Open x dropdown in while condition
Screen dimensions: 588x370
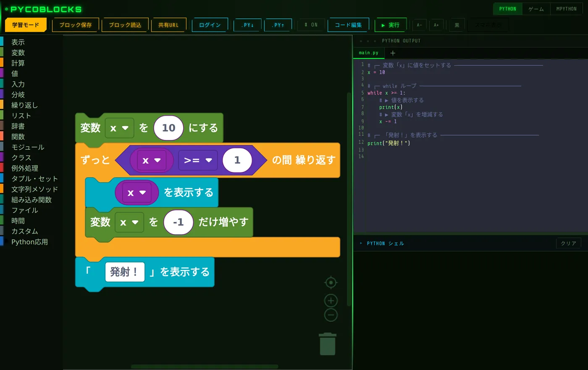coord(152,160)
